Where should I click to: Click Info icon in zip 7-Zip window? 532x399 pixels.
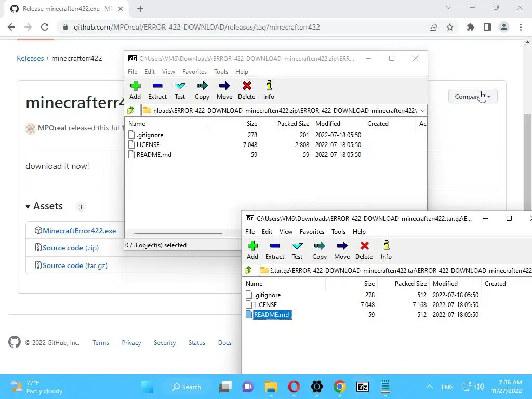coord(269,86)
